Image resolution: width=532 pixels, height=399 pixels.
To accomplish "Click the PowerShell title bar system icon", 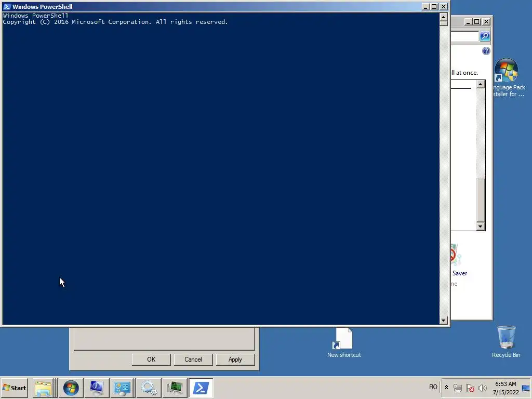I will 7,6.
